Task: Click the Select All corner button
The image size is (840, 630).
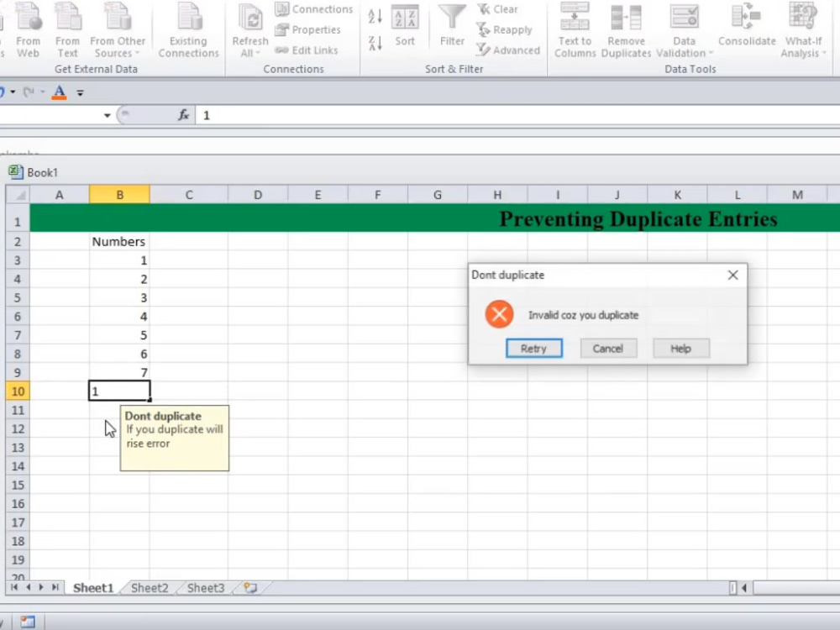Action: pos(18,195)
